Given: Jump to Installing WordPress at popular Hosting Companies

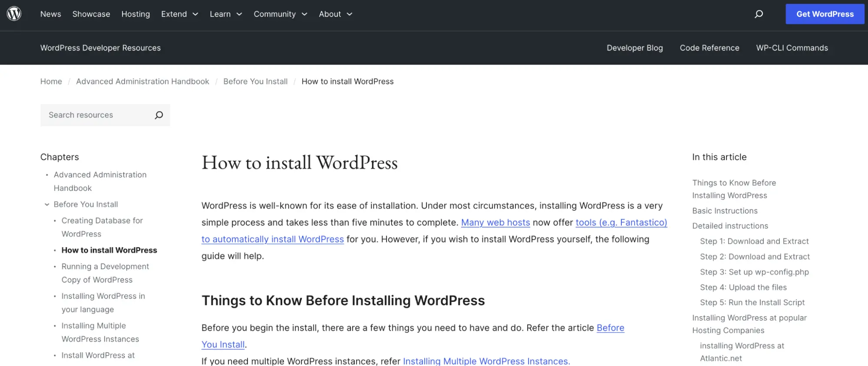Looking at the screenshot, I should (x=749, y=324).
